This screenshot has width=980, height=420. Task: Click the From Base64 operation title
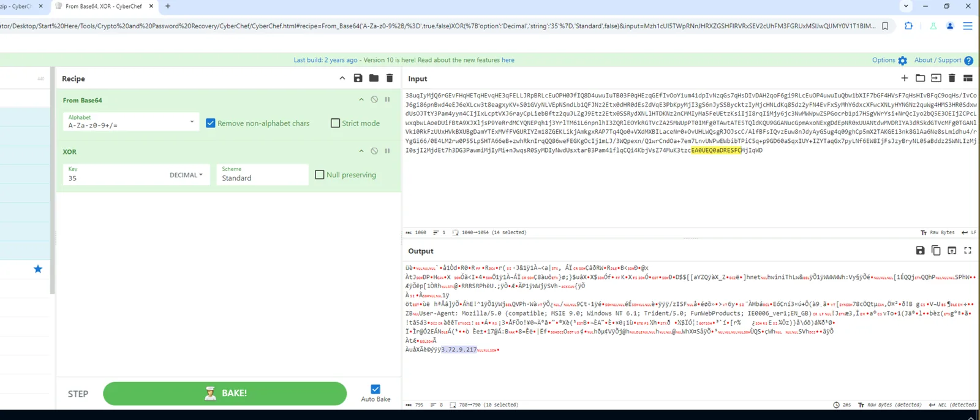(82, 100)
